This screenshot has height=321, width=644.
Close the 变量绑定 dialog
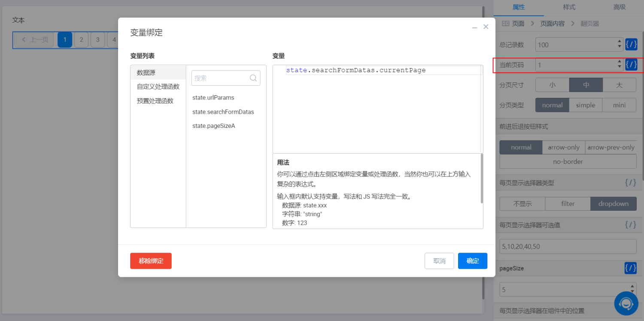click(486, 27)
